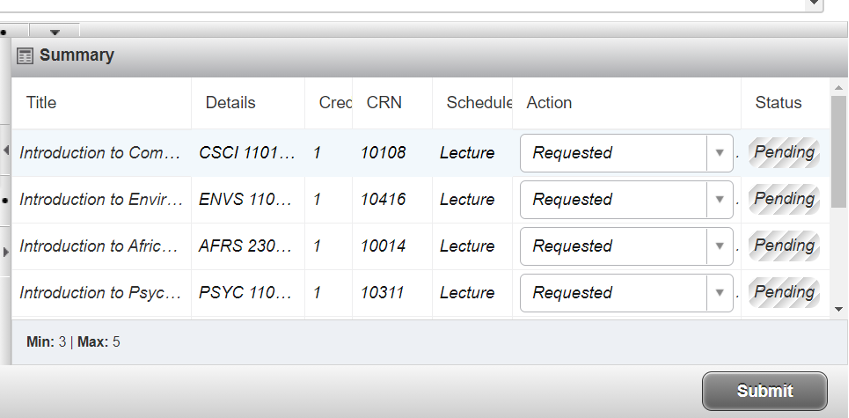This screenshot has height=418, width=849.
Task: Click the Summary table scroll down arrow
Action: 839,309
